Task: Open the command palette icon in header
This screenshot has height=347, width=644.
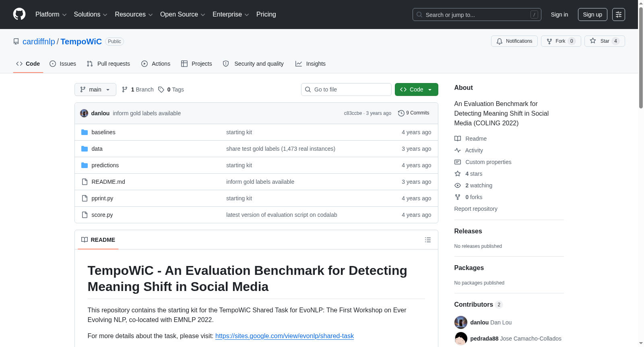Action: (x=619, y=15)
